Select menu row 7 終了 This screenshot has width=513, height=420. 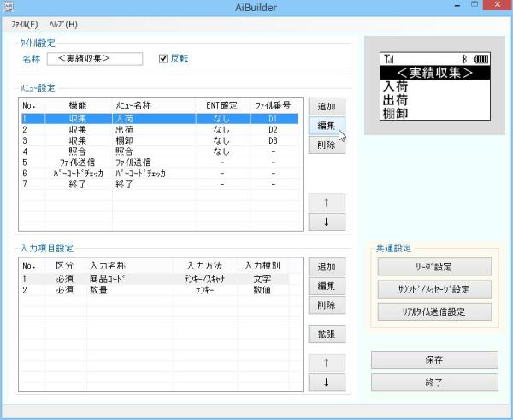[160, 184]
